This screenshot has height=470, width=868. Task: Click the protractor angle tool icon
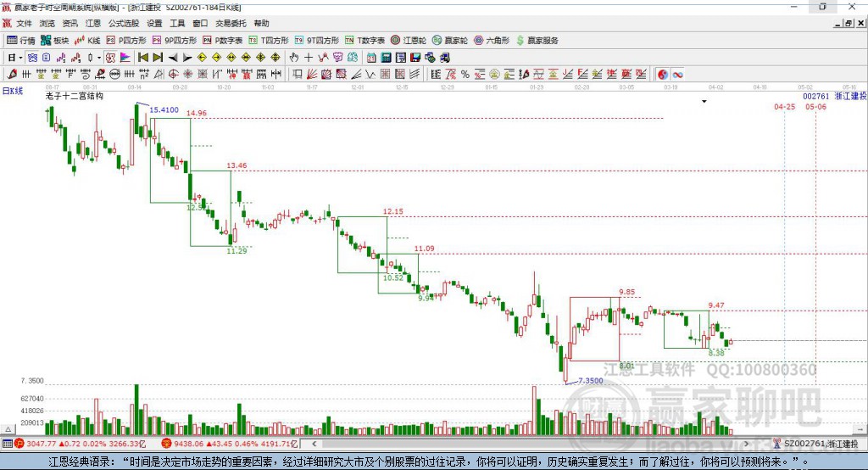pos(159,75)
